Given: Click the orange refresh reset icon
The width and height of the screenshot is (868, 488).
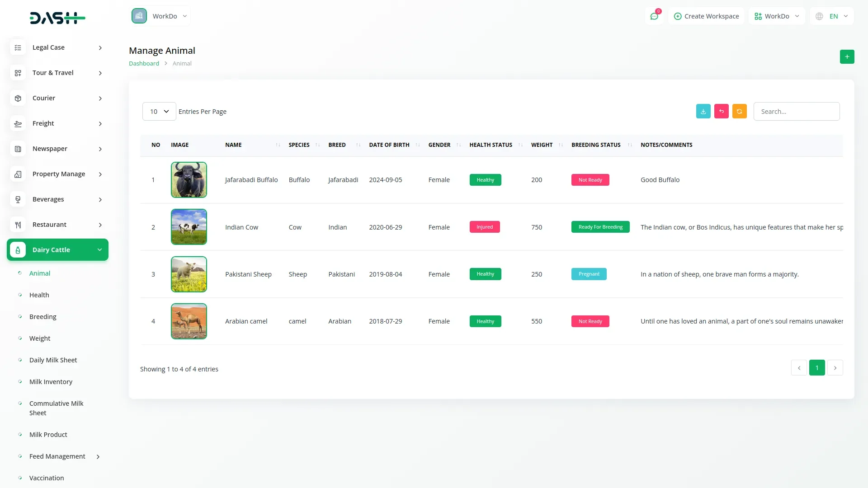Looking at the screenshot, I should pyautogui.click(x=739, y=112).
